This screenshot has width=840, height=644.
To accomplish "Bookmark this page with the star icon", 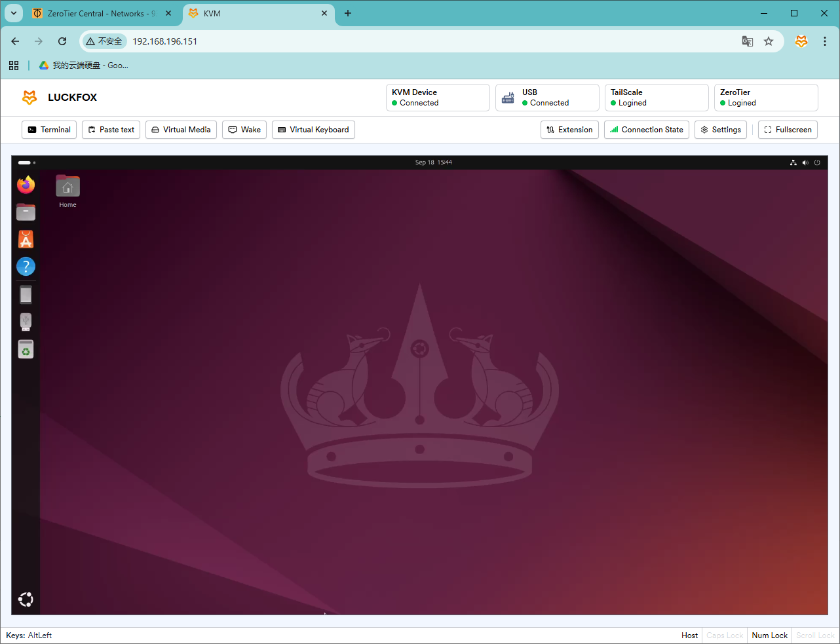I will (x=769, y=41).
